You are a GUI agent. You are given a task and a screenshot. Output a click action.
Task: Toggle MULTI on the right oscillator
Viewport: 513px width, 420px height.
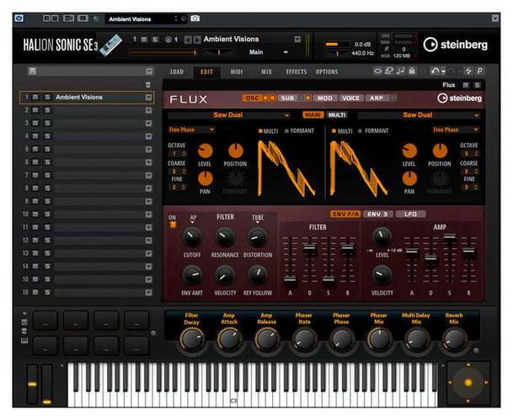[342, 131]
